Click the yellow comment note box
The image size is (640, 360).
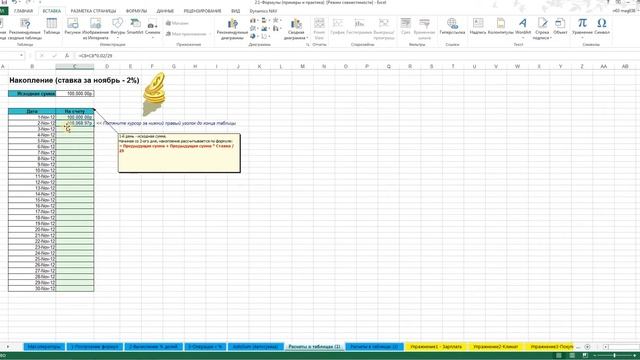coord(179,153)
